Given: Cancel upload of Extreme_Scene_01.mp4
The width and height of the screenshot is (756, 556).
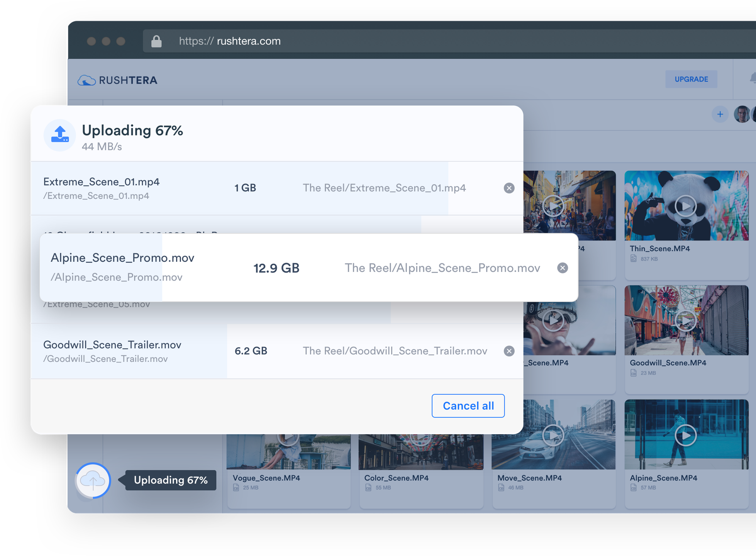Looking at the screenshot, I should click(x=509, y=188).
